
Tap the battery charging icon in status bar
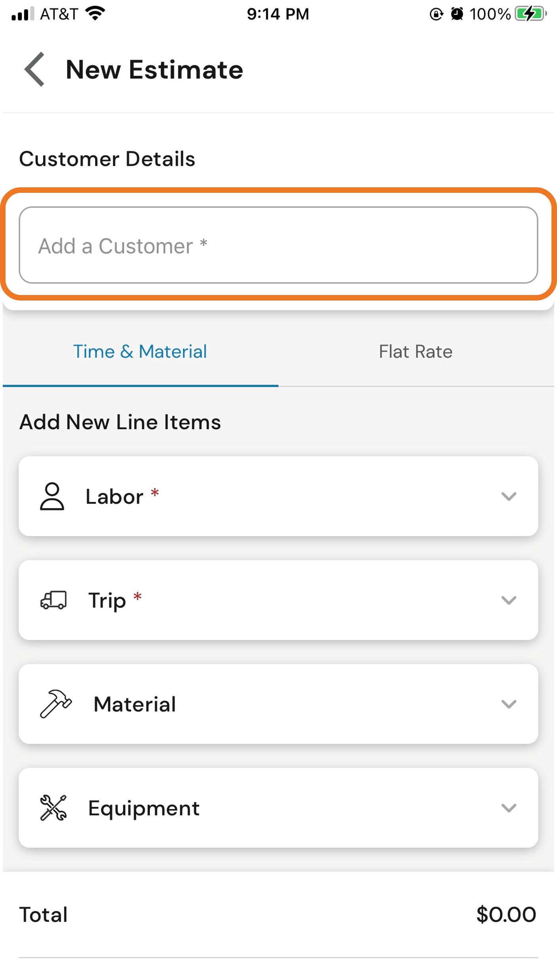530,14
